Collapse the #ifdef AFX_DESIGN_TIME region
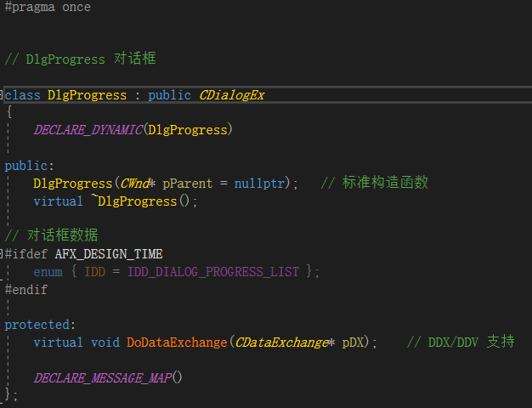Screen dimensions: 532x408 [1, 253]
